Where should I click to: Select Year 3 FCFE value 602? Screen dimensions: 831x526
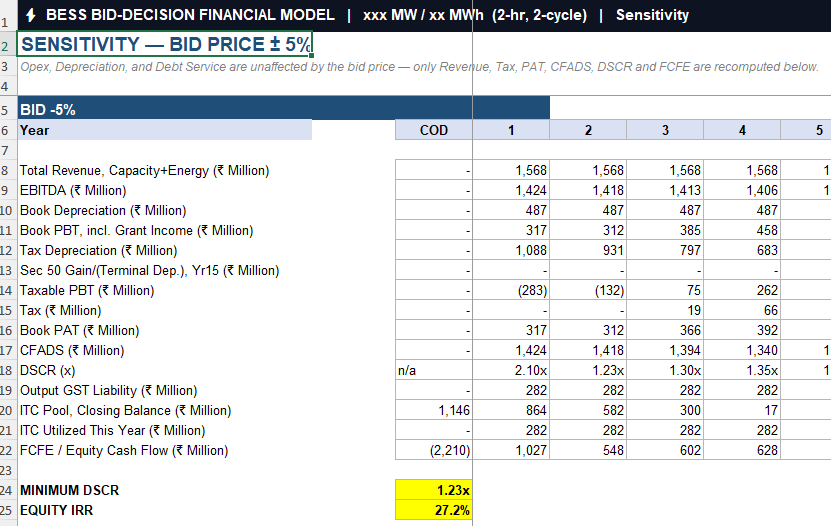tap(665, 451)
